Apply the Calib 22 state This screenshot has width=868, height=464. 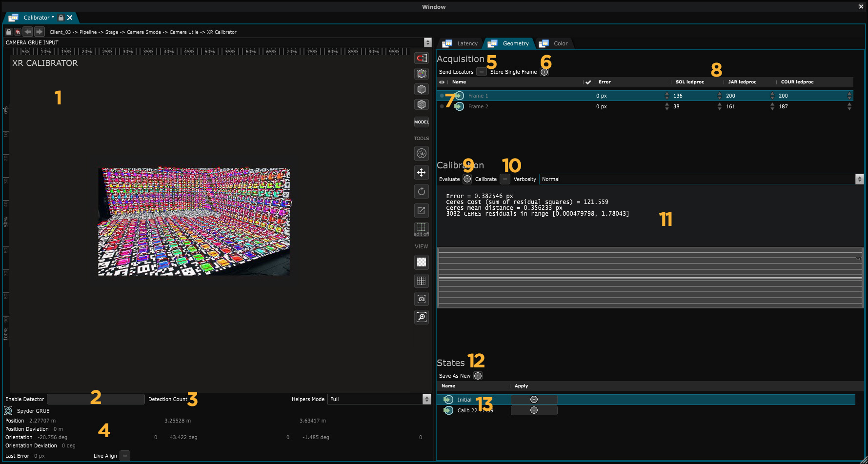[x=534, y=410]
